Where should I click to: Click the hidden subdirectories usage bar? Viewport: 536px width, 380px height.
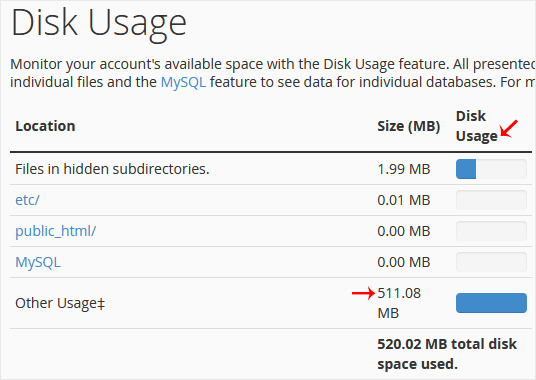tap(491, 169)
